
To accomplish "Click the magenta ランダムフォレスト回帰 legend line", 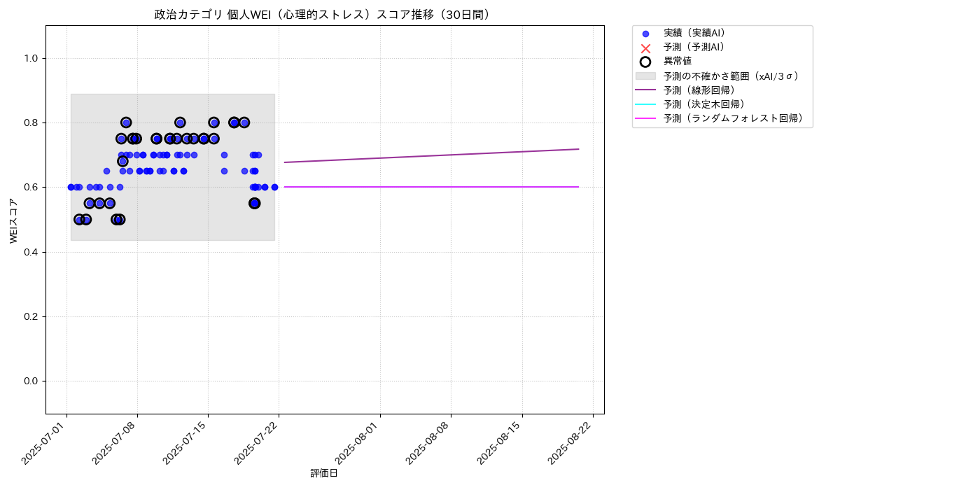I will pos(645,118).
